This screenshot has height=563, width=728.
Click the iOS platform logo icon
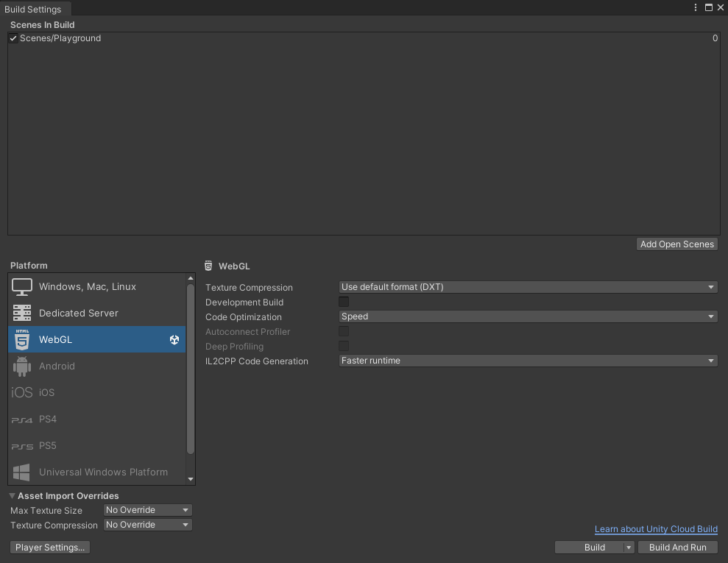click(22, 393)
